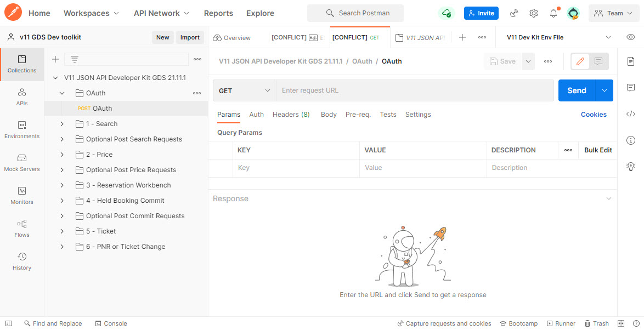Click the New button
This screenshot has width=644, height=330.
(x=162, y=37)
